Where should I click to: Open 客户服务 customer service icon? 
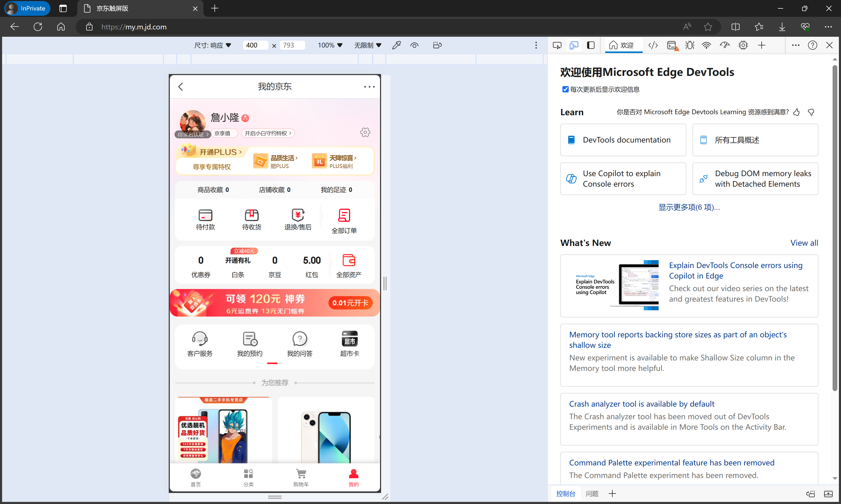(x=199, y=339)
